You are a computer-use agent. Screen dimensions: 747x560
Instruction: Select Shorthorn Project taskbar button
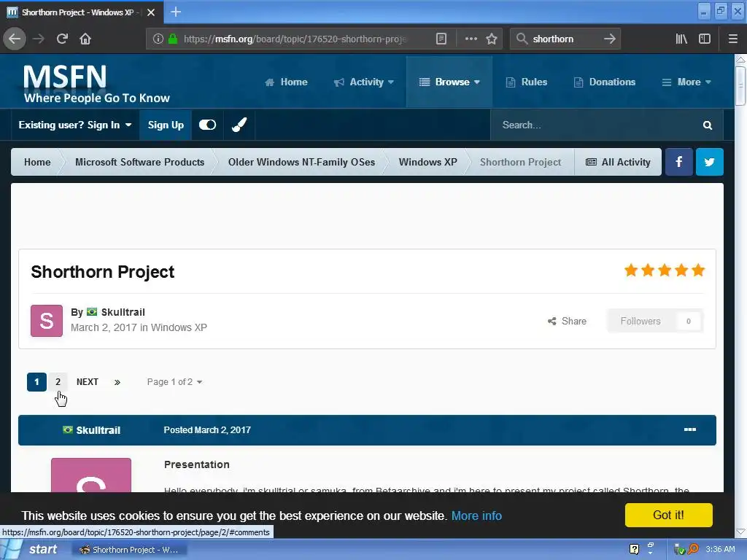[x=130, y=550]
